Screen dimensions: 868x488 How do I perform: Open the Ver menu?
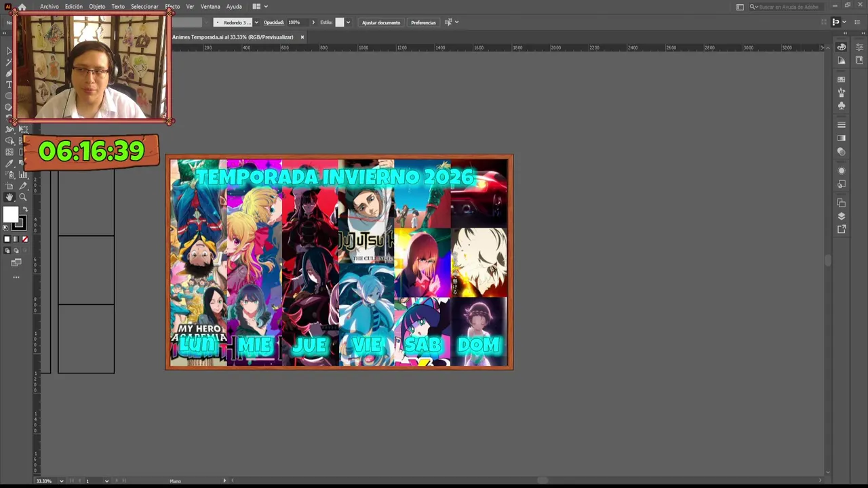point(190,7)
